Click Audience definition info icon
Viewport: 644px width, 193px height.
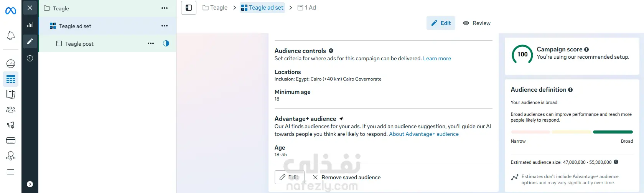[x=570, y=90]
